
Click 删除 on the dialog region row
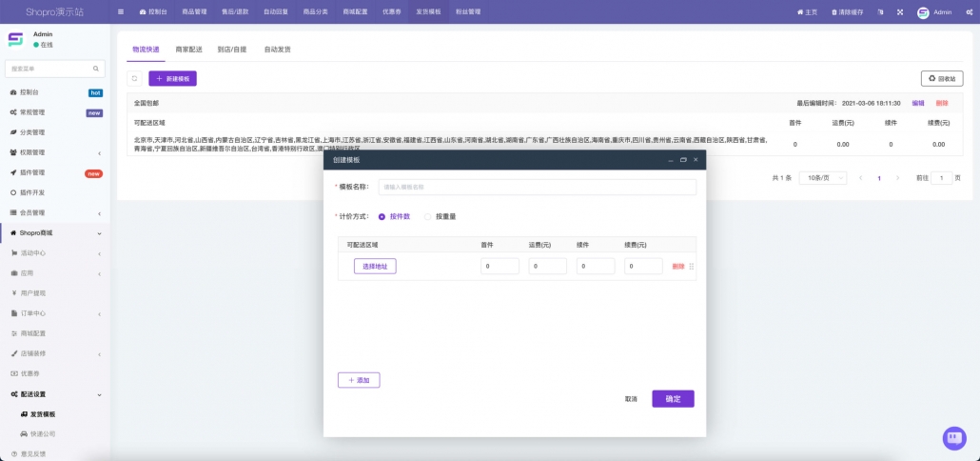[678, 267]
